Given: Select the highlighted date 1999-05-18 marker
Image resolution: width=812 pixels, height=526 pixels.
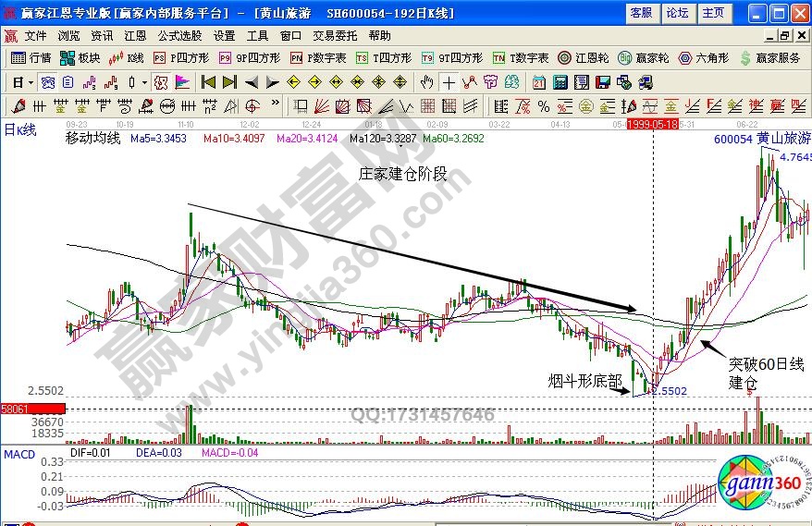Looking at the screenshot, I should 653,124.
